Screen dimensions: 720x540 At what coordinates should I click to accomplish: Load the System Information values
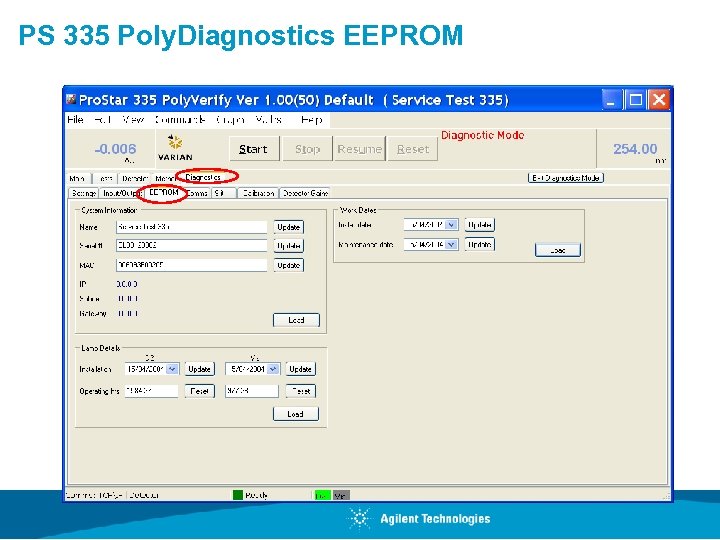296,320
